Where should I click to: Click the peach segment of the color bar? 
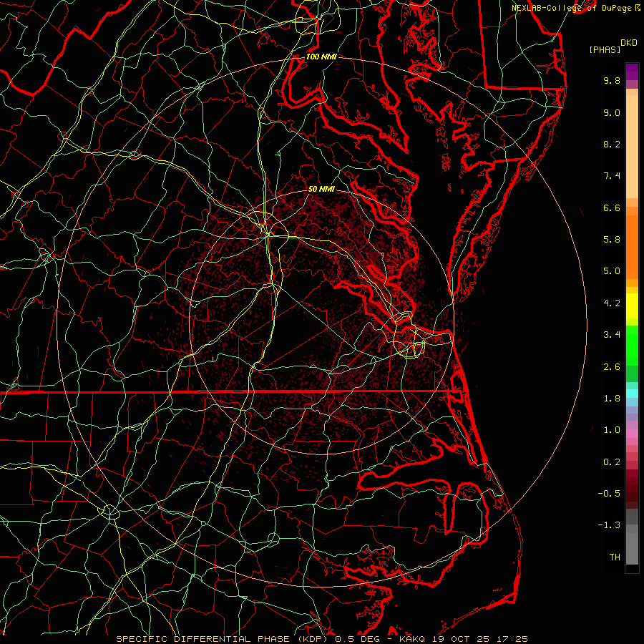(x=632, y=147)
